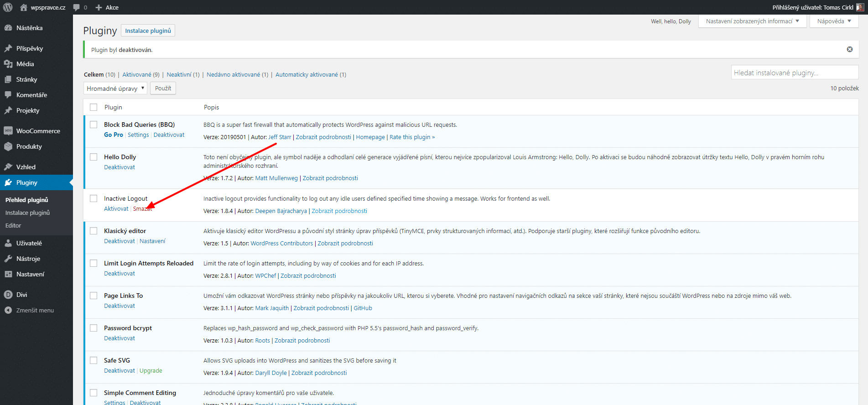Image resolution: width=868 pixels, height=405 pixels.
Task: Open Settings for Block Bad Queries
Action: coord(138,135)
